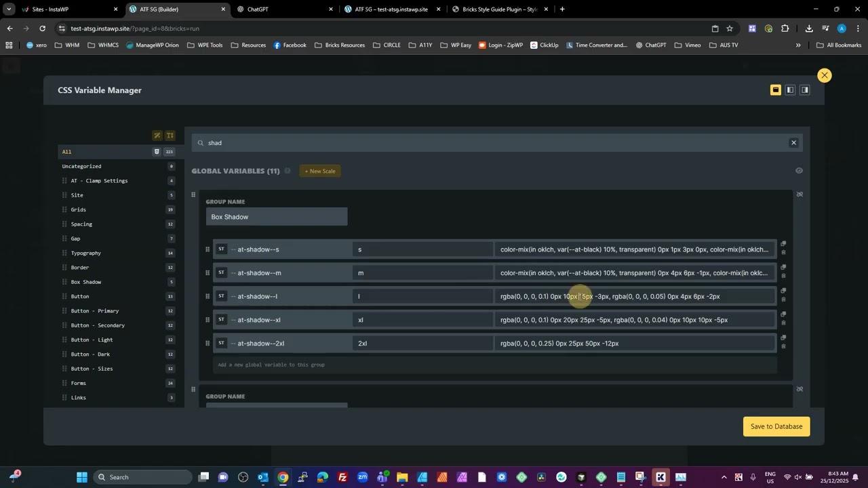868x488 pixels.
Task: Toggle visibility of the Box Shadow group
Action: pos(800,195)
